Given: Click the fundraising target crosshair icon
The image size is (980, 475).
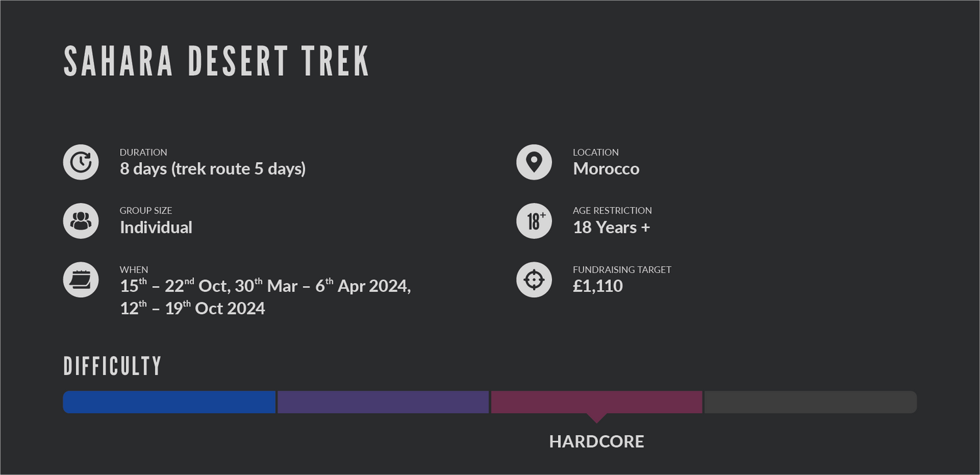Looking at the screenshot, I should (x=534, y=280).
